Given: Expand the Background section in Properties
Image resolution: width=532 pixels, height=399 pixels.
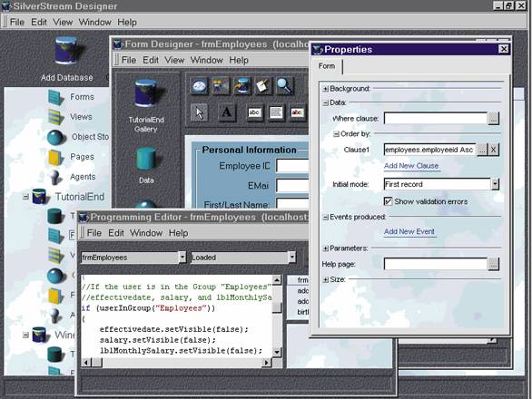Looking at the screenshot, I should click(325, 89).
